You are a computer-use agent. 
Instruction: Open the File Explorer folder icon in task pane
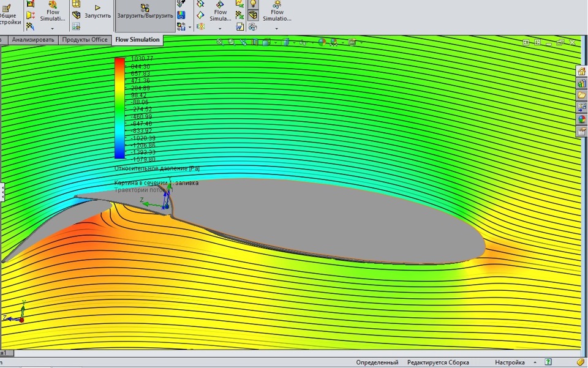pyautogui.click(x=582, y=96)
